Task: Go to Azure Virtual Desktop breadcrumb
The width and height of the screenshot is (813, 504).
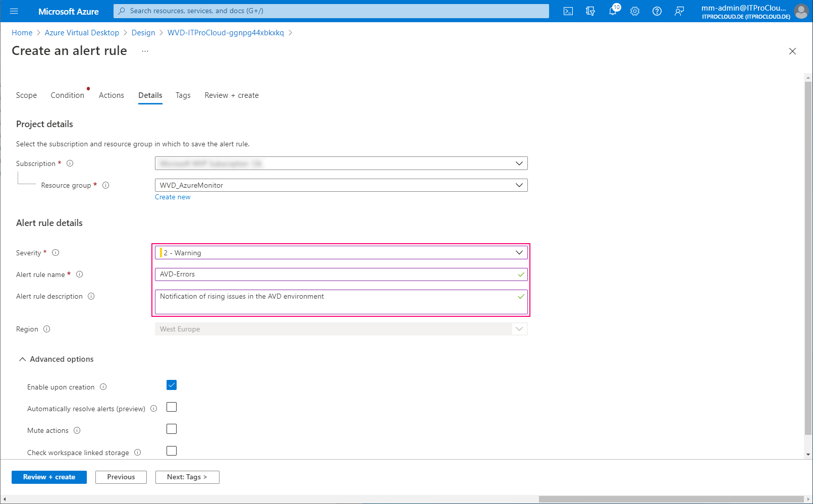Action: tap(82, 33)
